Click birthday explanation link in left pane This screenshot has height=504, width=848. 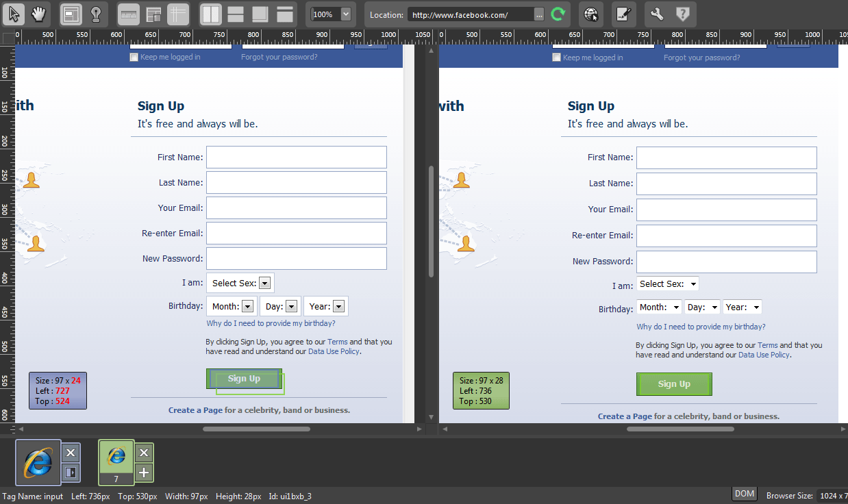coord(271,323)
